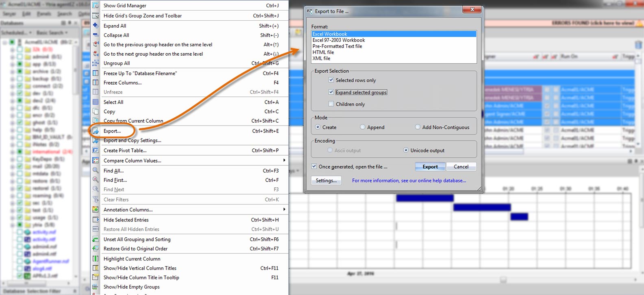
Task: Toggle Expand selected groups checkbox
Action: tap(331, 92)
